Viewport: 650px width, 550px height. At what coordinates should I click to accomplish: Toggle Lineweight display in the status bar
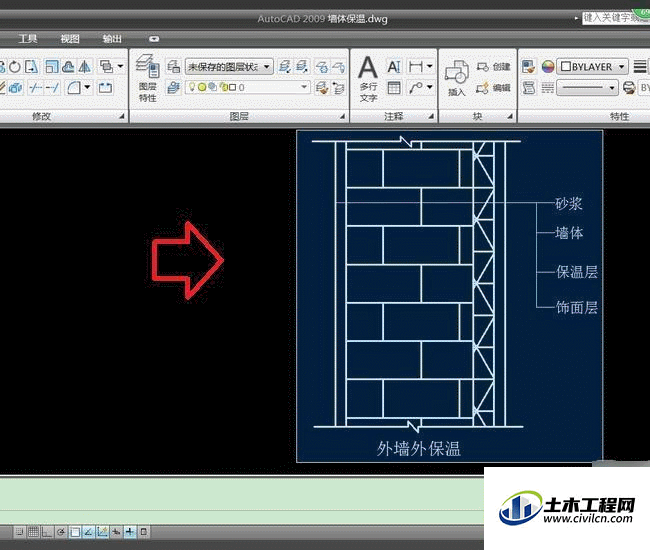click(x=130, y=532)
